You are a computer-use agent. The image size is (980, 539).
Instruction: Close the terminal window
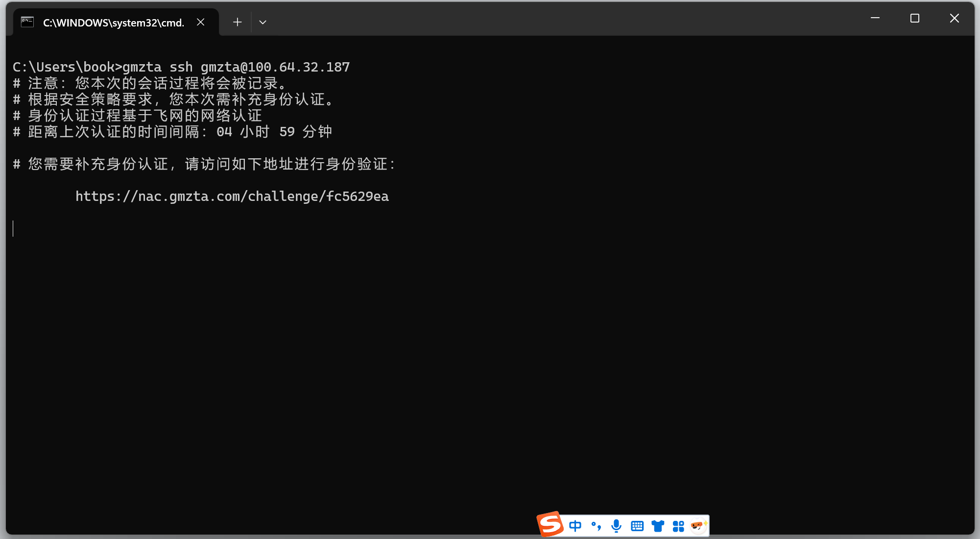tap(954, 18)
